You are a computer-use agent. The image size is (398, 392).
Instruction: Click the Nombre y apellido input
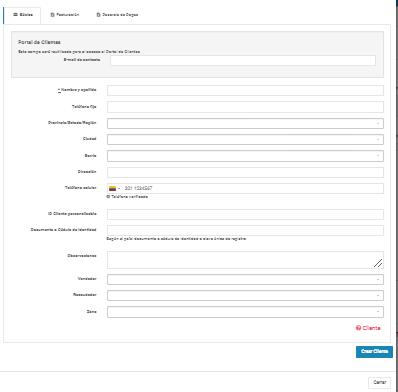245,90
